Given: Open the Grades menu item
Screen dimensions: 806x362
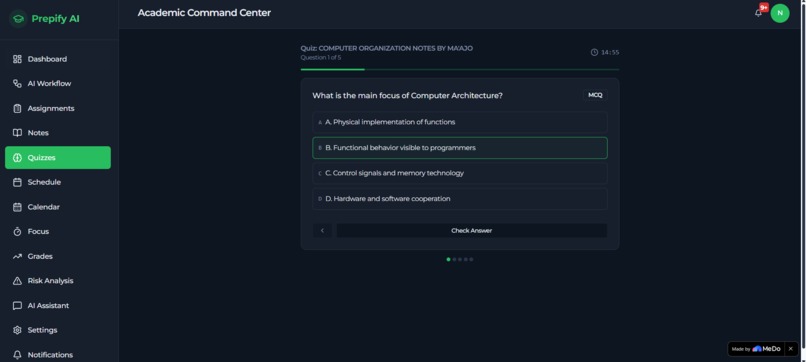Looking at the screenshot, I should pyautogui.click(x=58, y=257).
